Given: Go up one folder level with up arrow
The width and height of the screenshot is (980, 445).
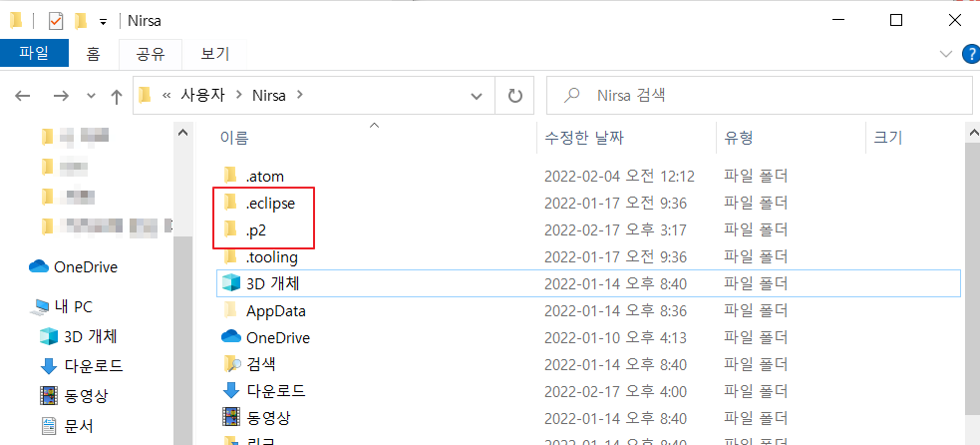Looking at the screenshot, I should point(117,96).
